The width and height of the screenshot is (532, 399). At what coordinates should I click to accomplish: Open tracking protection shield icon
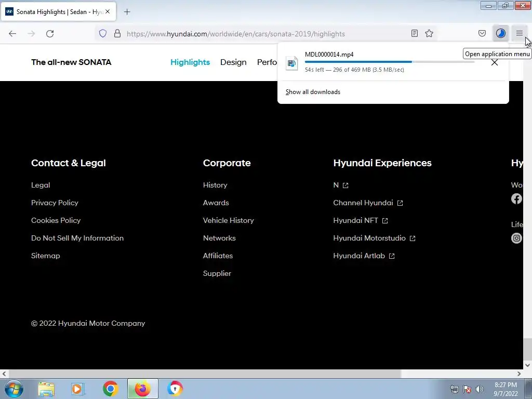click(103, 34)
